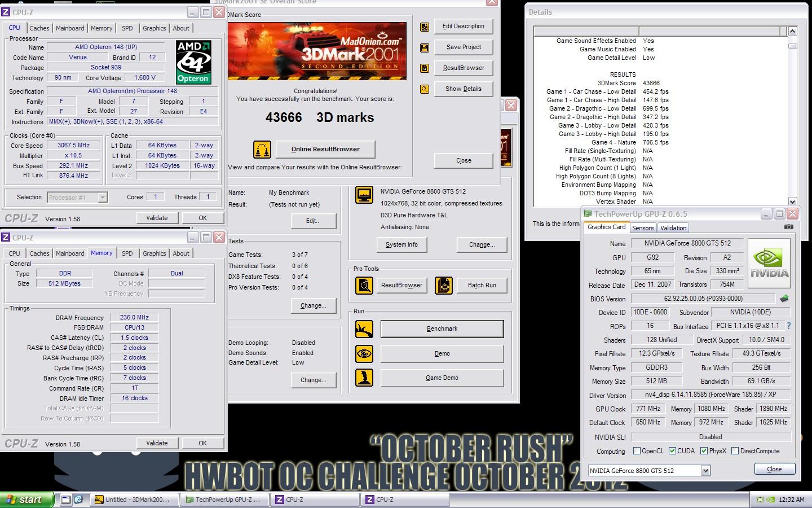
Task: Enable the DirectCompute checkbox
Action: [x=735, y=451]
